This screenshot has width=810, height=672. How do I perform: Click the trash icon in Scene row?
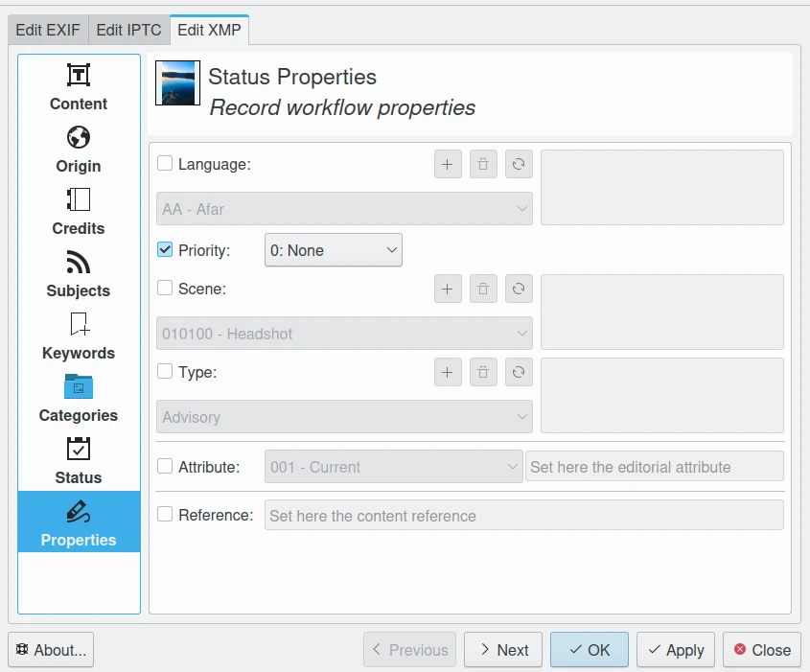(x=483, y=289)
